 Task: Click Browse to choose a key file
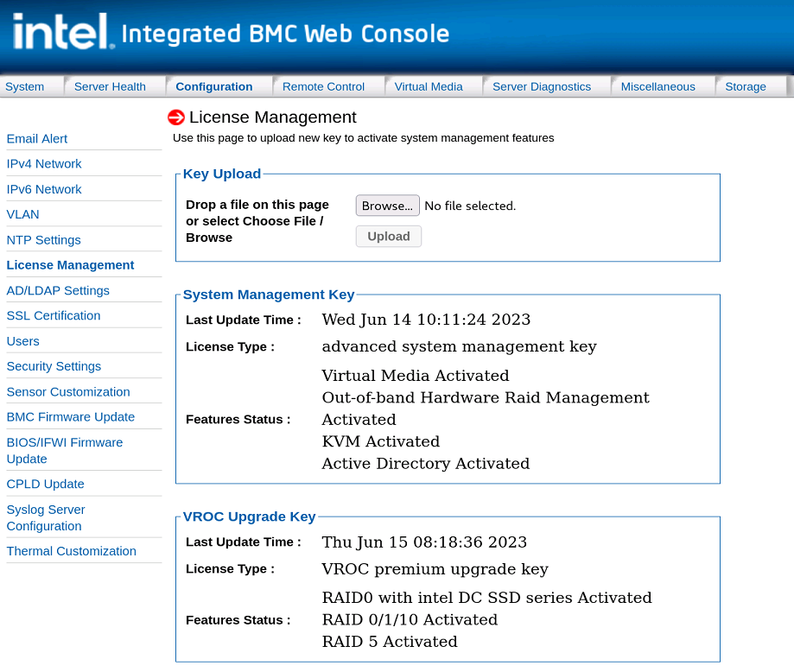[x=387, y=206]
